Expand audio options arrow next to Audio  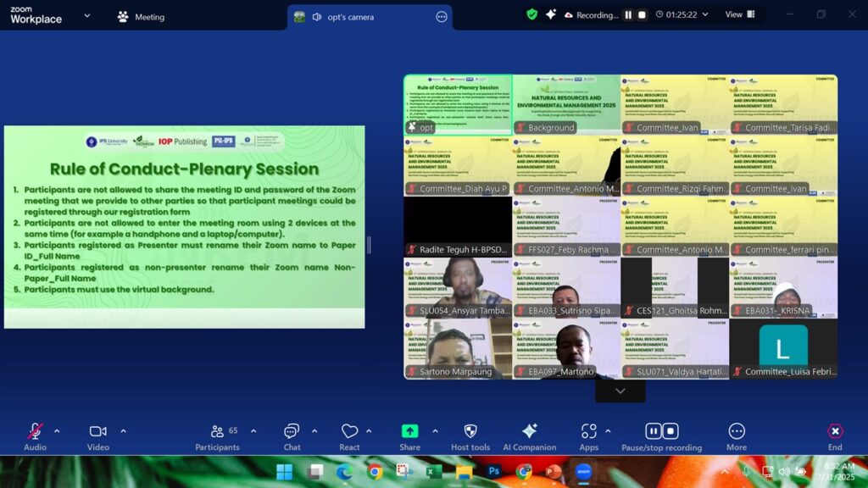57,430
